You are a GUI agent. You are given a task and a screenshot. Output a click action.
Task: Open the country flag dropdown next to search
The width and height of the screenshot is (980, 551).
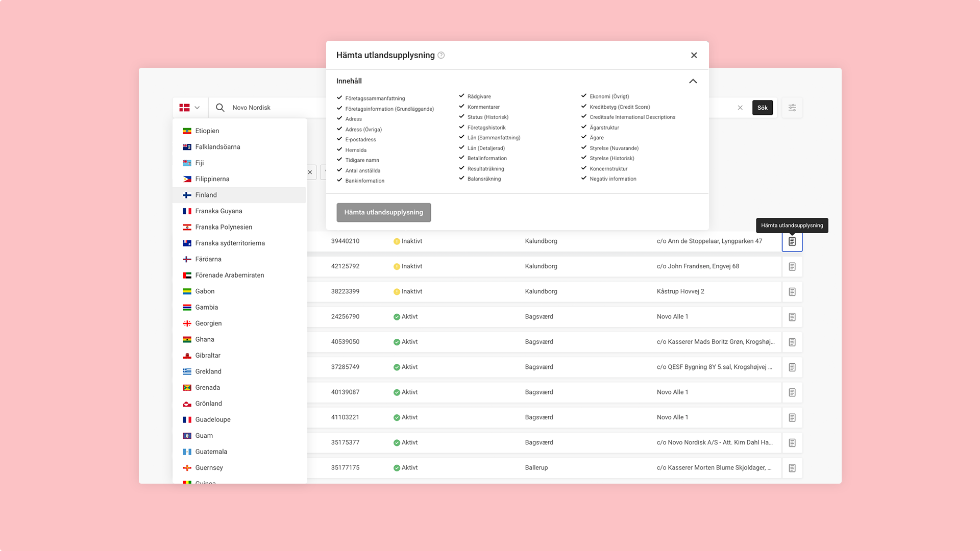[190, 108]
